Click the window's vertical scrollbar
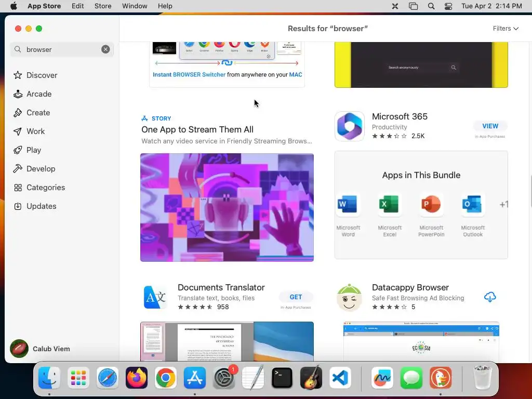This screenshot has width=532, height=399. (x=530, y=191)
